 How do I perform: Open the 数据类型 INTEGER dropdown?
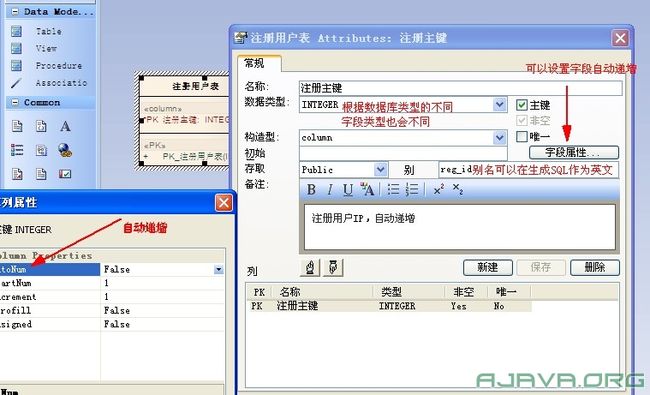(500, 105)
